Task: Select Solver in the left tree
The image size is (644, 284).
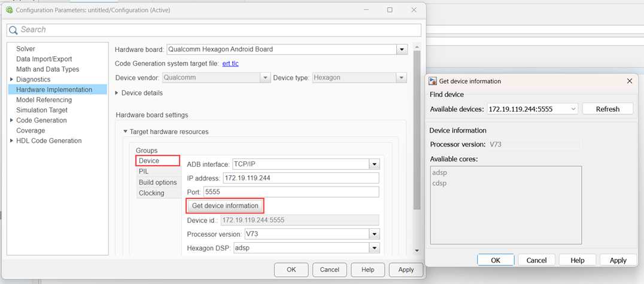Action: pyautogui.click(x=26, y=49)
